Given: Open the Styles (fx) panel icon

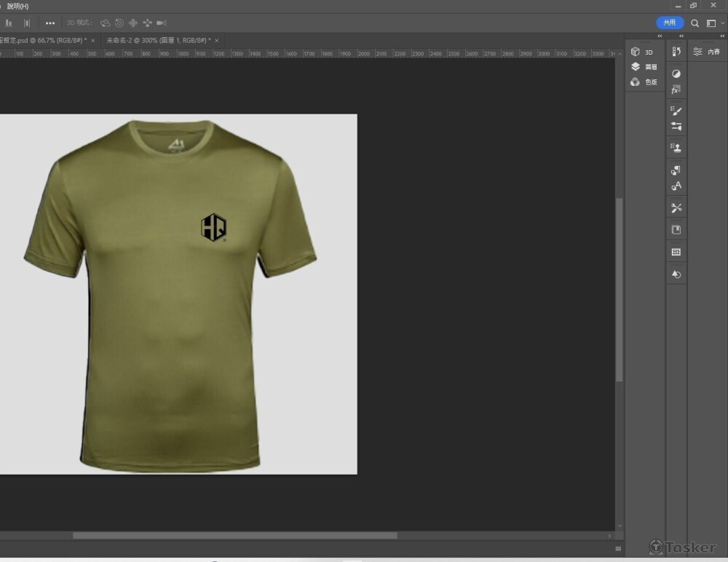Looking at the screenshot, I should [x=676, y=90].
